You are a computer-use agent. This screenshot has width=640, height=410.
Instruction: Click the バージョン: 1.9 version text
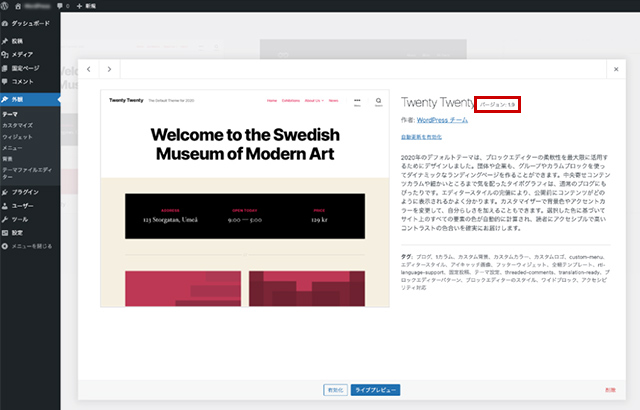[x=497, y=105]
